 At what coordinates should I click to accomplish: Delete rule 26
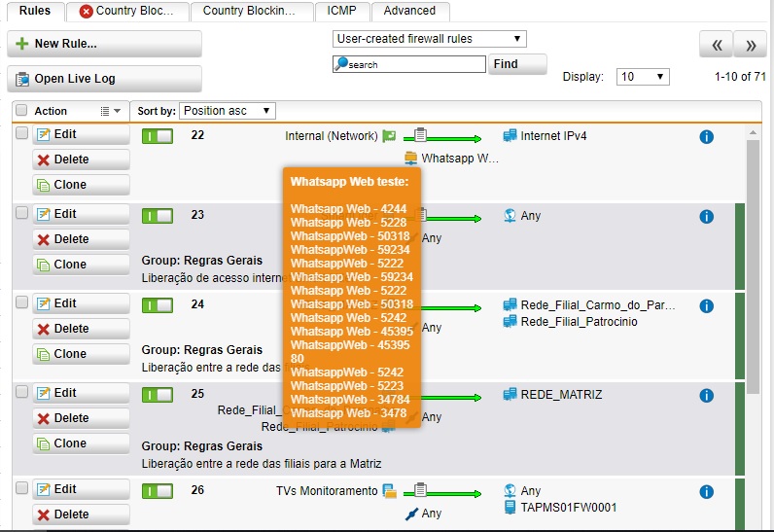coord(82,514)
